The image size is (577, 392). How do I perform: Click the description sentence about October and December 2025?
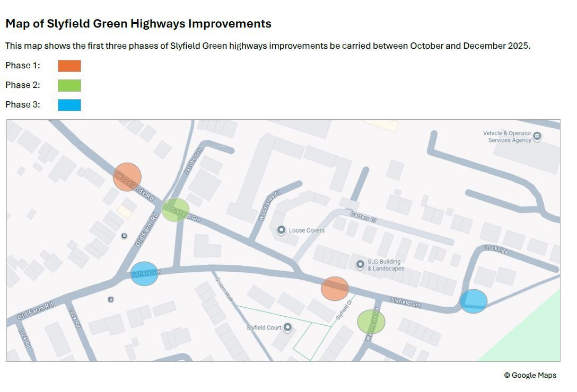268,46
